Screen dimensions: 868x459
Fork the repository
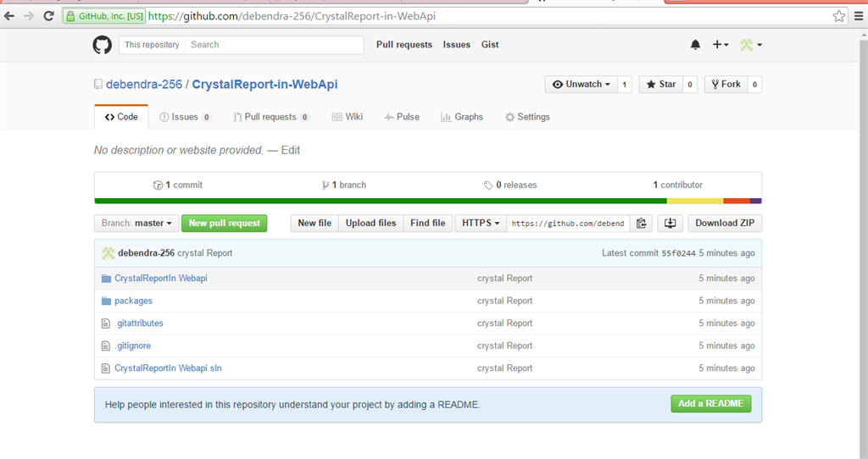[x=726, y=85]
